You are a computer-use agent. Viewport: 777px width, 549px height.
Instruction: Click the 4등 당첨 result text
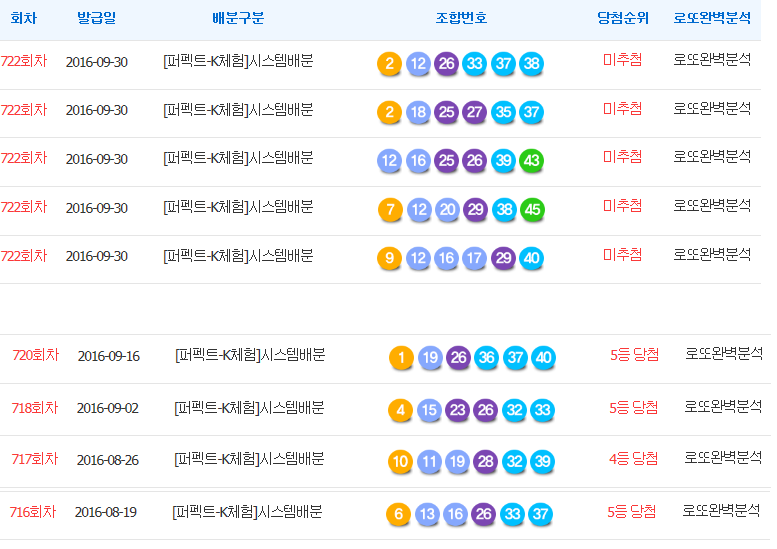click(633, 459)
